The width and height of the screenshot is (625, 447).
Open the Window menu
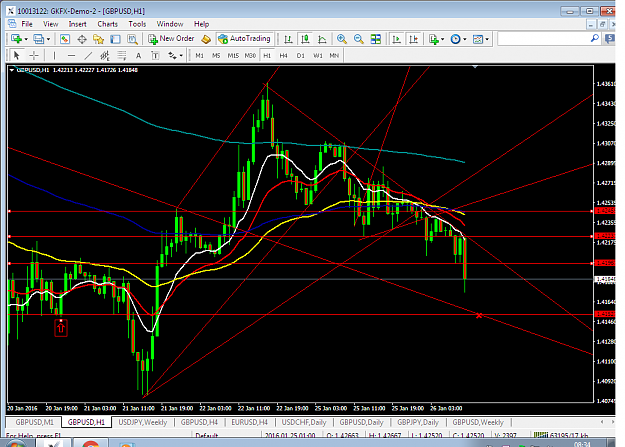(x=170, y=24)
